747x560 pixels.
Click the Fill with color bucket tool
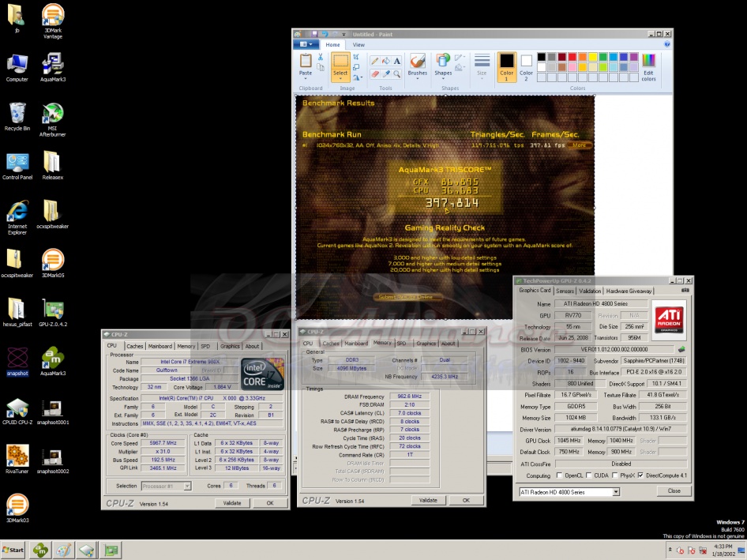(386, 61)
